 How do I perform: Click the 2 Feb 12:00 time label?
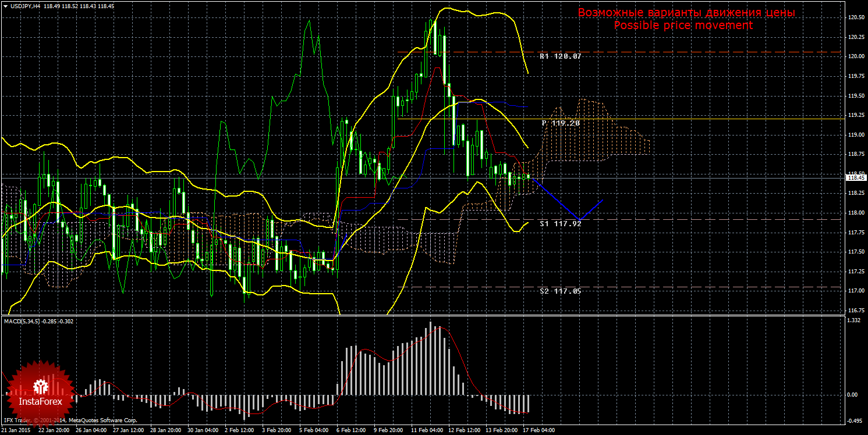pyautogui.click(x=240, y=431)
